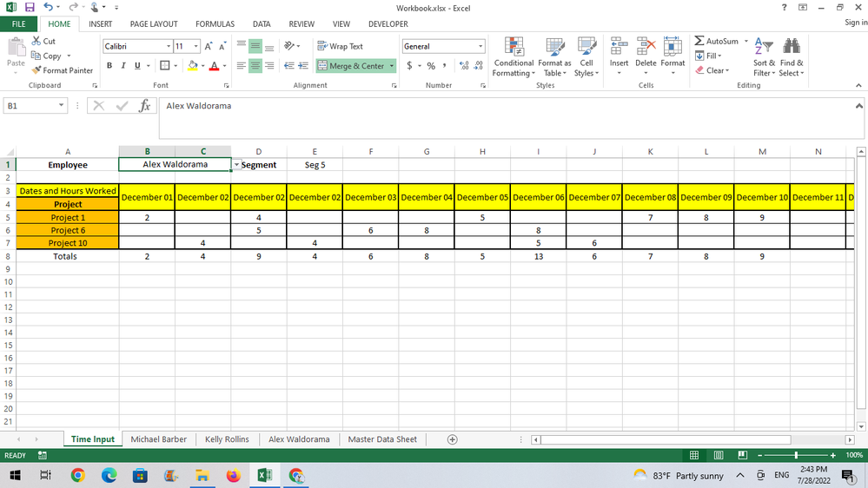Viewport: 868px width, 488px height.
Task: Open the FILE tab
Action: pyautogui.click(x=19, y=23)
